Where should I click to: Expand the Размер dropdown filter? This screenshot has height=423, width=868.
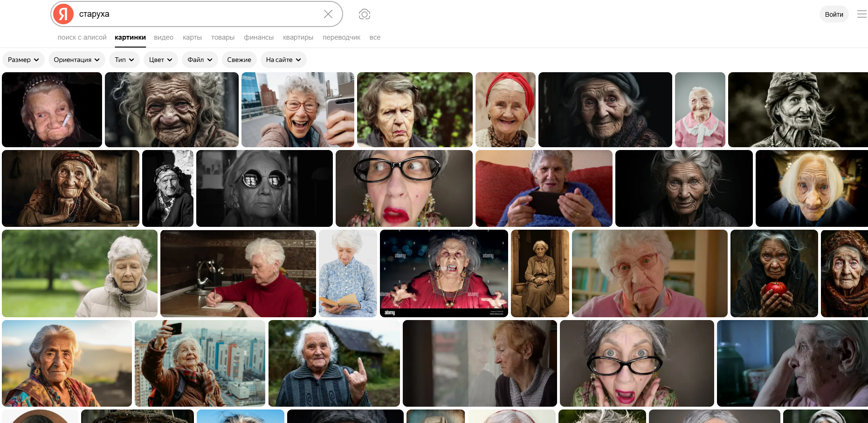click(x=23, y=60)
